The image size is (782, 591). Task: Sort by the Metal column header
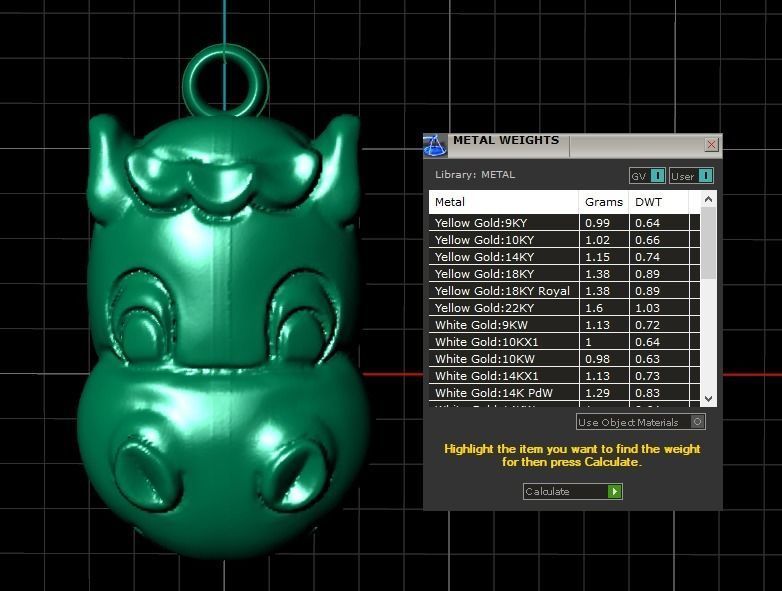pos(504,202)
